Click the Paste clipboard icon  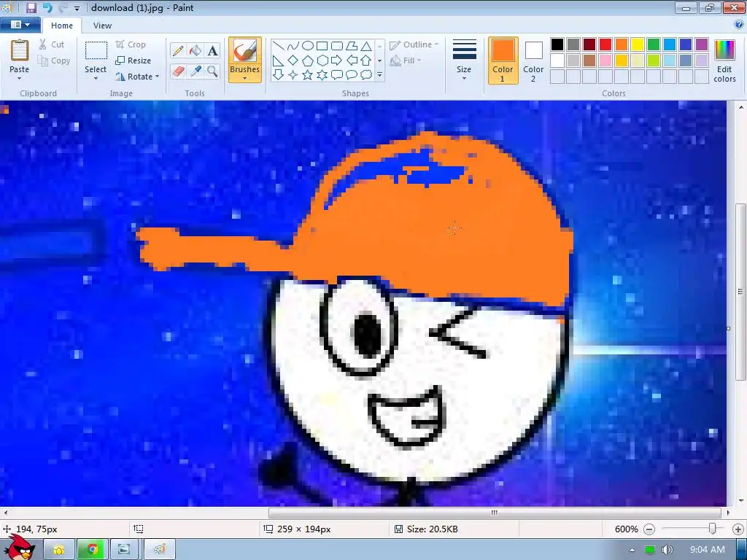(x=20, y=50)
